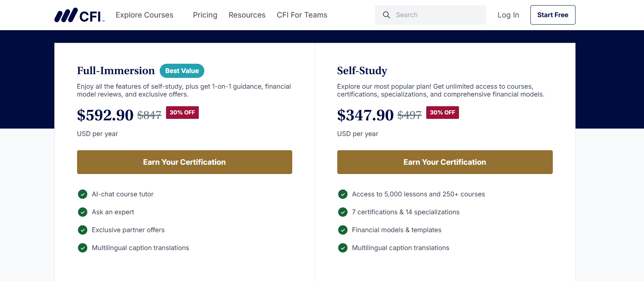Click checkmark beside Access to 5,000 lessons
The image size is (644, 281).
[343, 194]
